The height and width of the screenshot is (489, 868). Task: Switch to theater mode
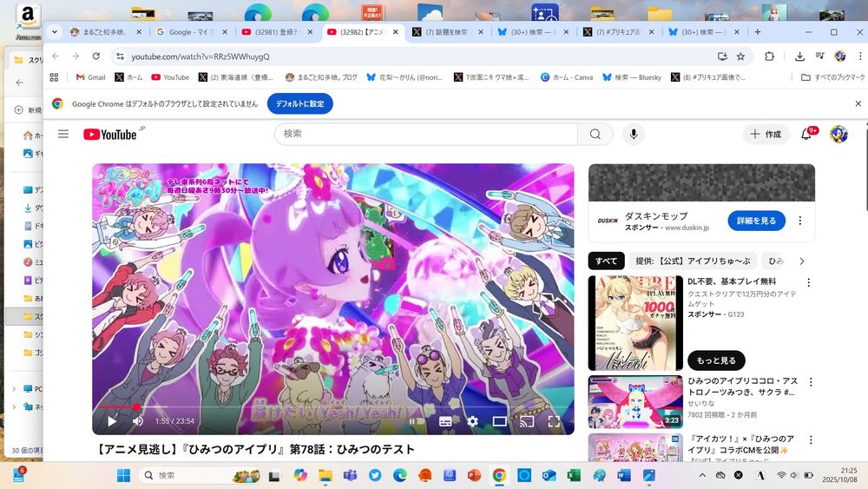point(499,421)
